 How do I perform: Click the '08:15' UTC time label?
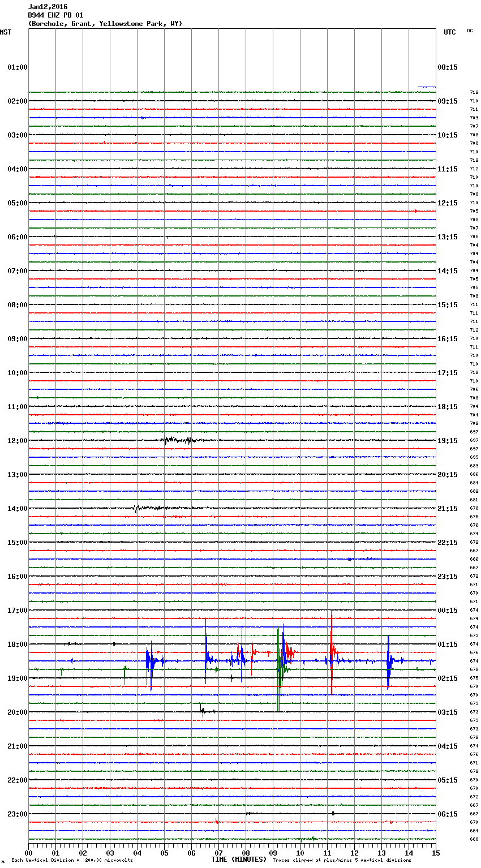(448, 67)
